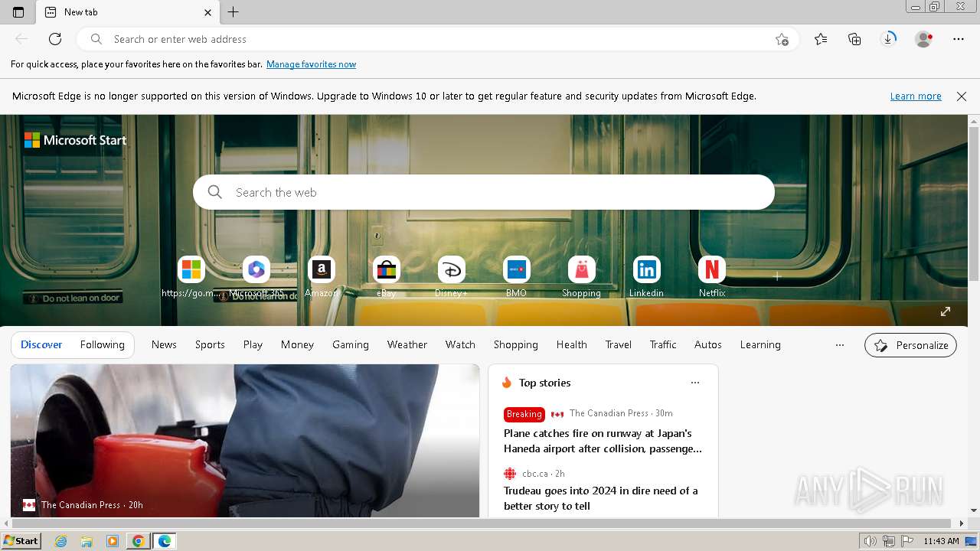Open the eBay quick link
This screenshot has height=551, width=980.
[x=387, y=277]
